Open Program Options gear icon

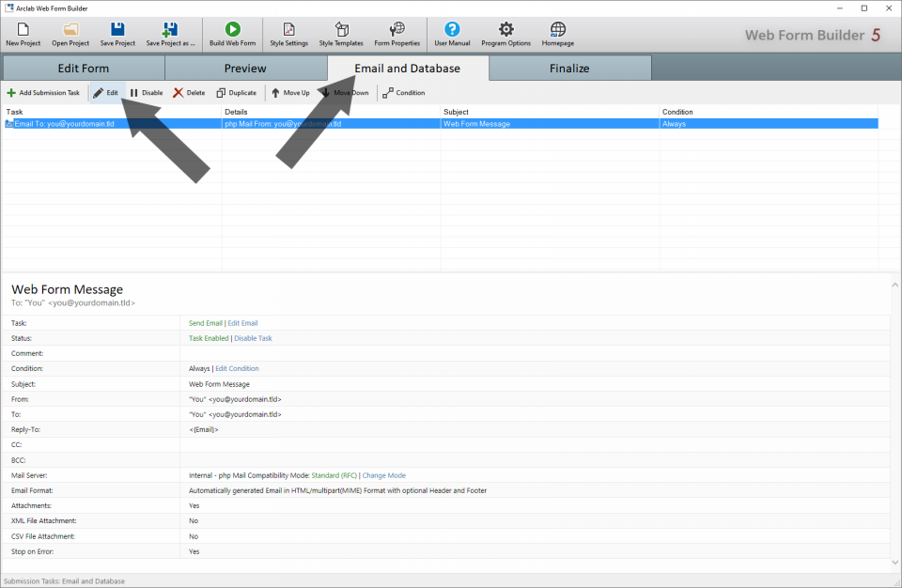[505, 30]
